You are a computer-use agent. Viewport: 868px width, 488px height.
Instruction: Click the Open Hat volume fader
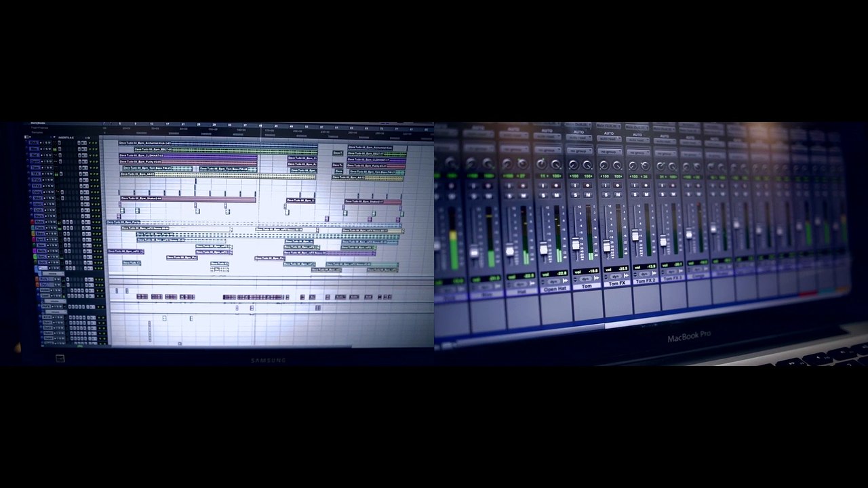click(x=544, y=249)
